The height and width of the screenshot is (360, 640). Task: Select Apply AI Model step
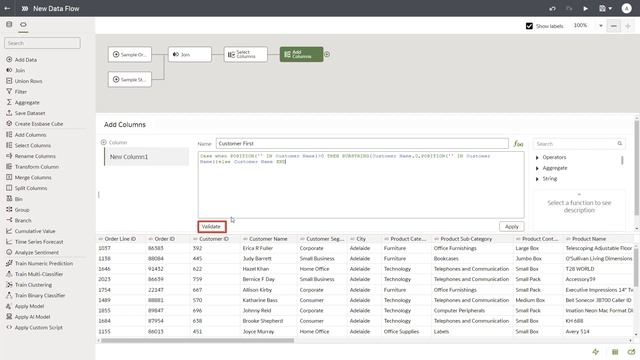28,317
